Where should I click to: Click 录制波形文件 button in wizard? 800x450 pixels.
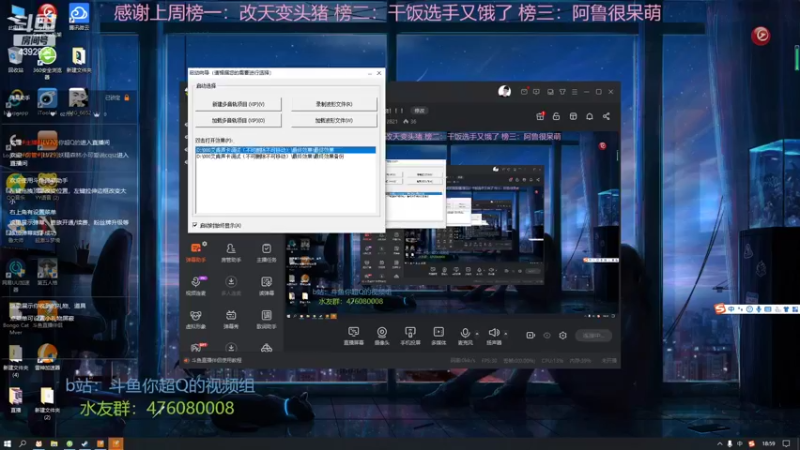(x=334, y=104)
